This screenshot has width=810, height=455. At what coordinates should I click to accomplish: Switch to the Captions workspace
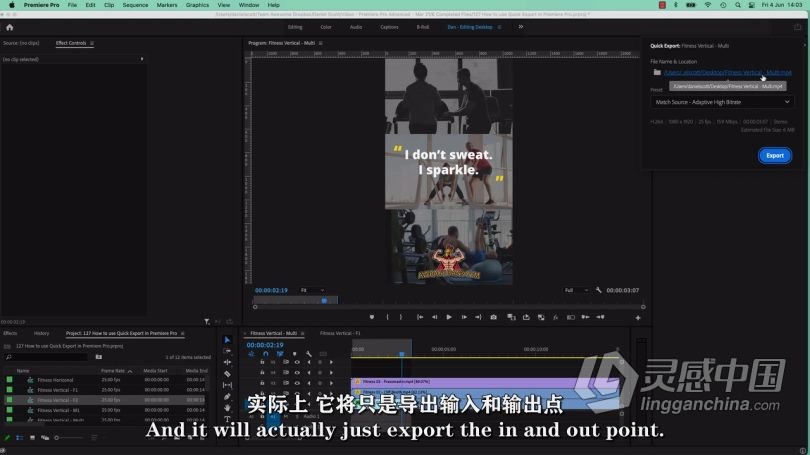tap(390, 27)
